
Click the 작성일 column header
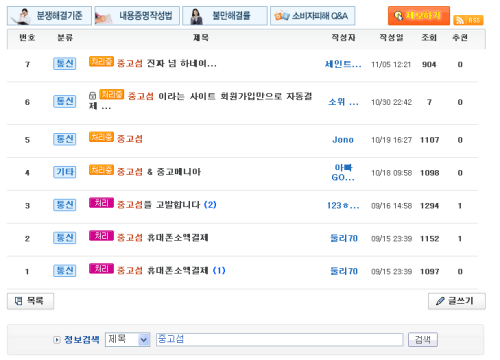click(x=391, y=37)
